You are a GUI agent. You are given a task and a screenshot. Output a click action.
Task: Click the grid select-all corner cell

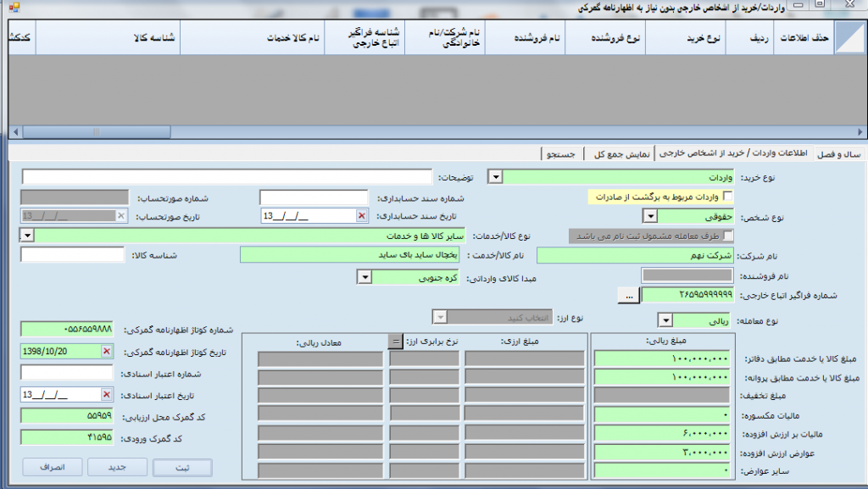pyautogui.click(x=849, y=37)
